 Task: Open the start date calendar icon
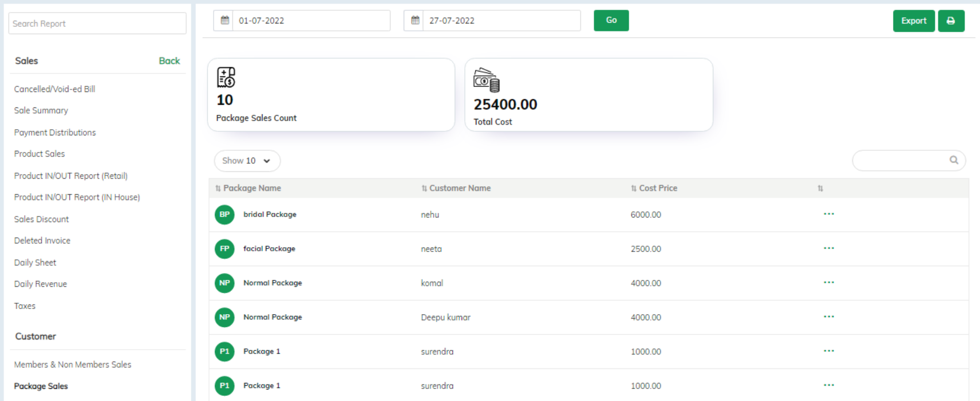(x=224, y=21)
